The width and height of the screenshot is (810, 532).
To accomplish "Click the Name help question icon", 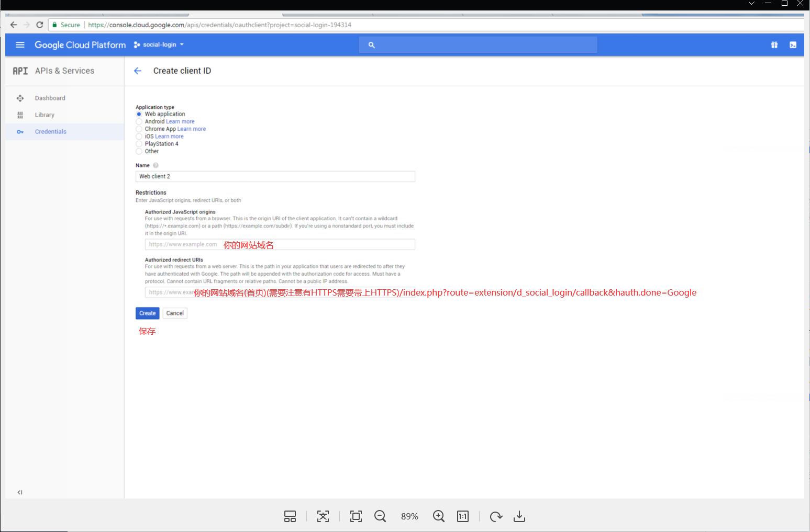I will click(156, 165).
